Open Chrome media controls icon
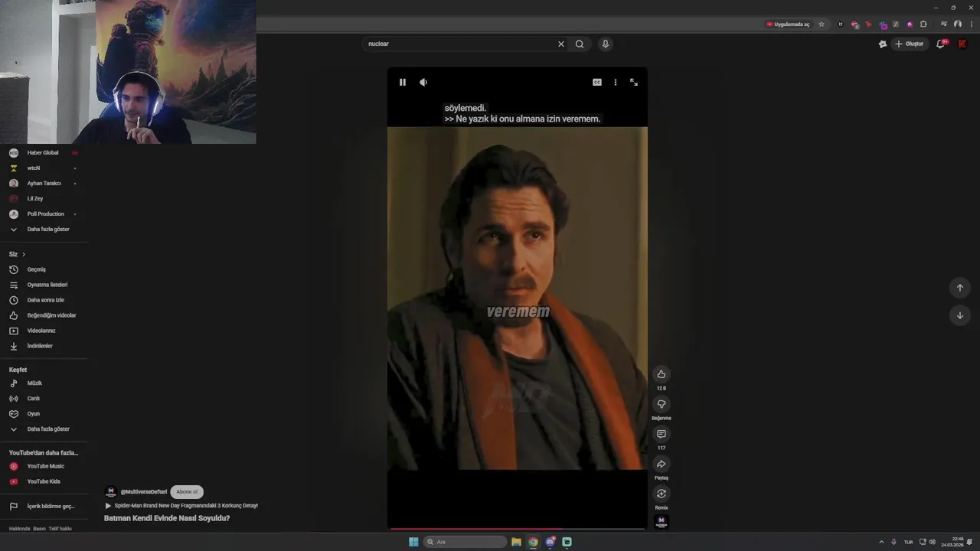The height and width of the screenshot is (551, 980). (x=943, y=24)
